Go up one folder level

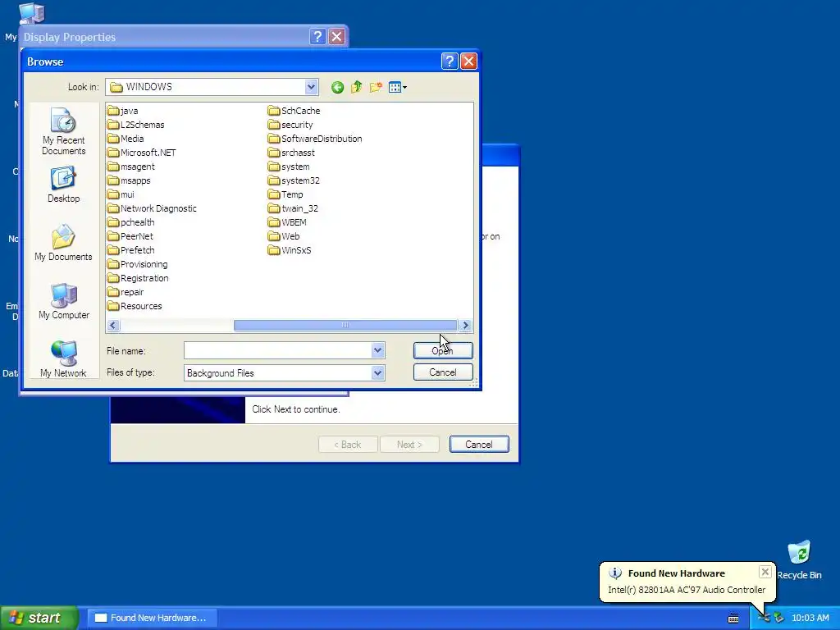point(356,87)
